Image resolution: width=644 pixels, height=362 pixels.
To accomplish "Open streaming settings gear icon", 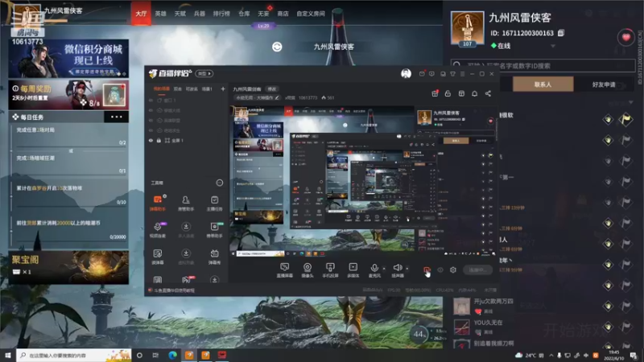I will tap(453, 269).
